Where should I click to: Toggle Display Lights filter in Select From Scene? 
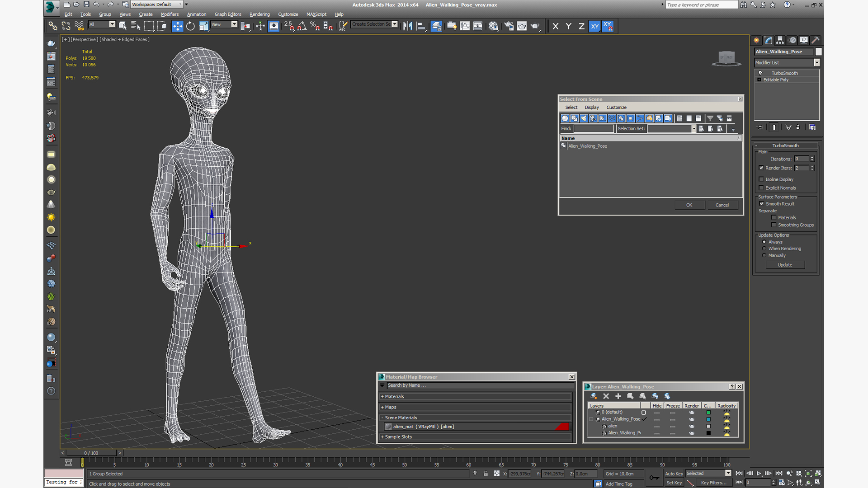click(x=584, y=118)
